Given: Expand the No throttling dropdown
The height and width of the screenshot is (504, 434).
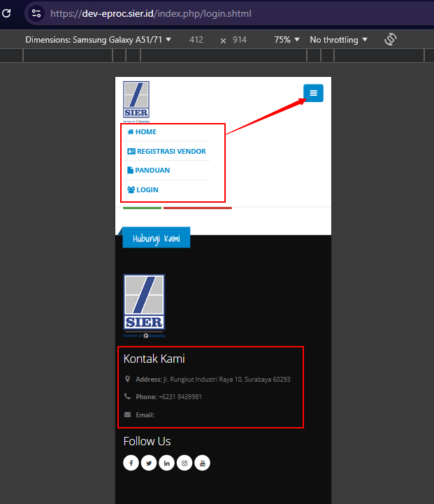Looking at the screenshot, I should pos(338,40).
